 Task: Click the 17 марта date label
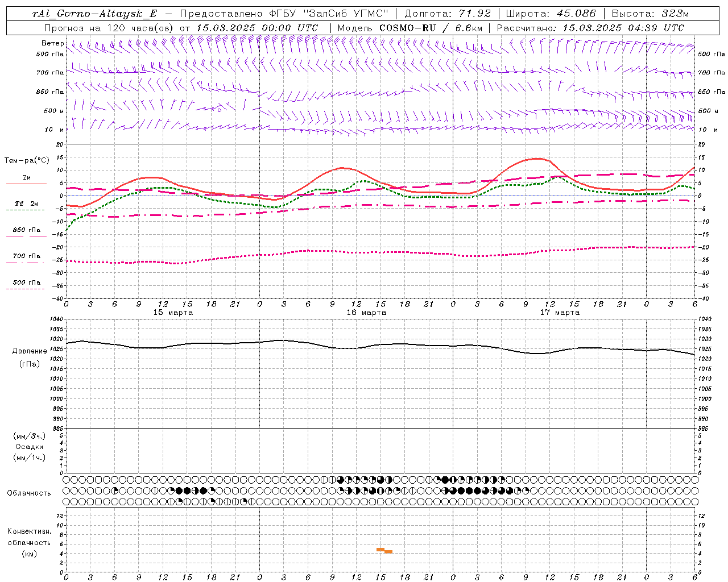tap(560, 313)
